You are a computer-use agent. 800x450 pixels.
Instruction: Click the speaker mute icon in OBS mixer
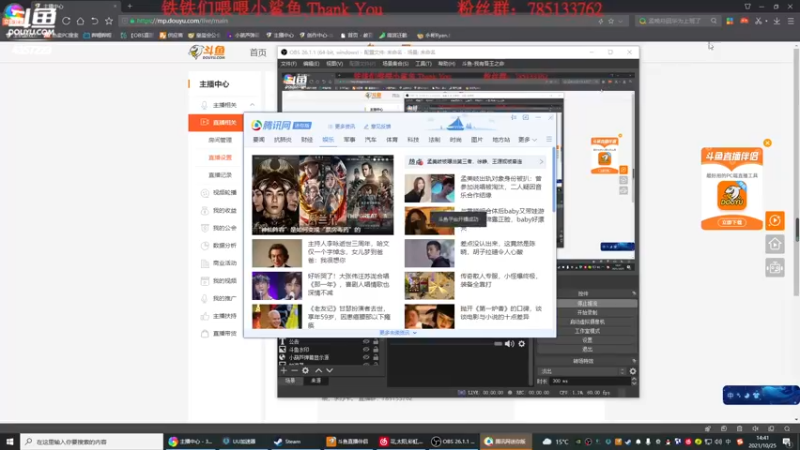509,344
